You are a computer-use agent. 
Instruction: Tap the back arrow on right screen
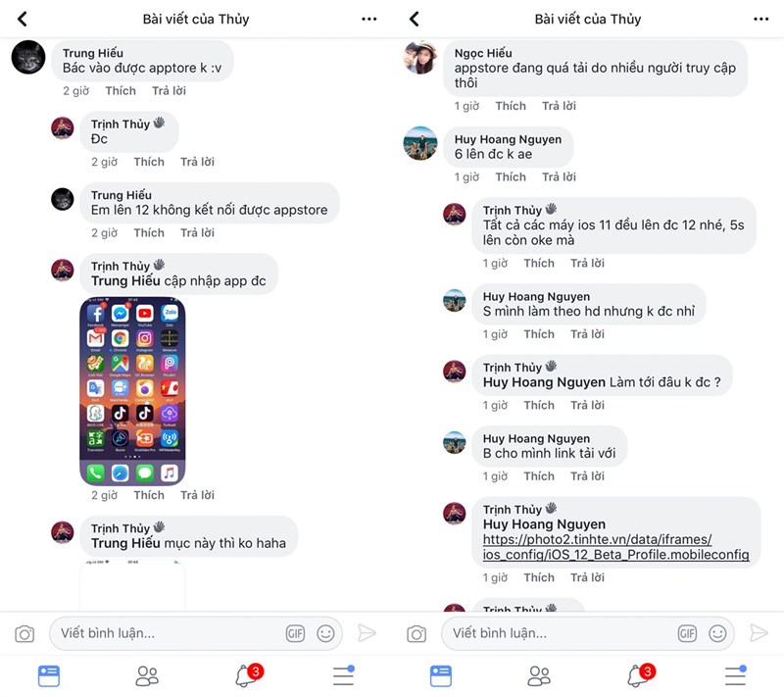coord(414,19)
